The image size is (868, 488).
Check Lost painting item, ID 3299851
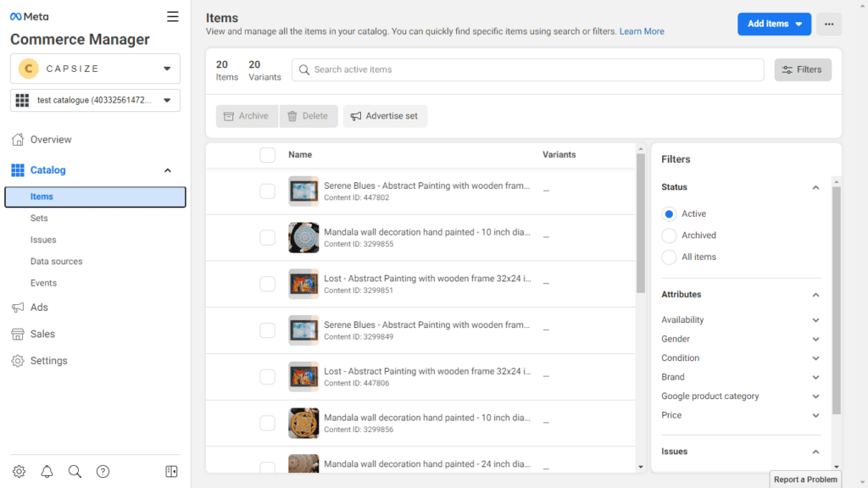pyautogui.click(x=267, y=284)
